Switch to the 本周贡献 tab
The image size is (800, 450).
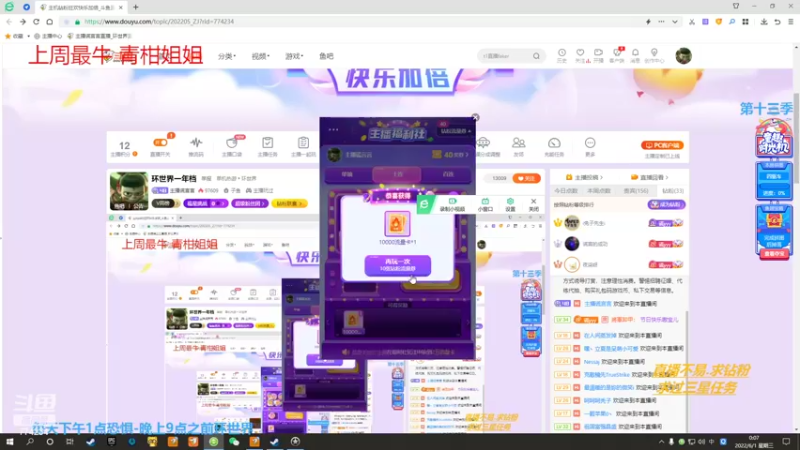click(599, 191)
